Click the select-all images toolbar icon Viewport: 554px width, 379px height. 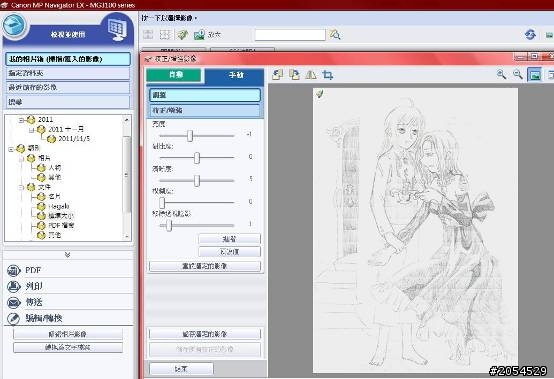[148, 35]
